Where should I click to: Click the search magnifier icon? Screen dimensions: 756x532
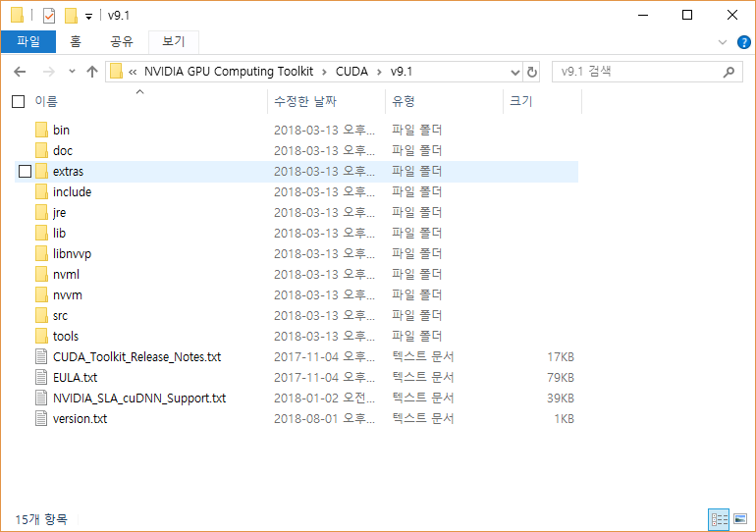pyautogui.click(x=729, y=72)
